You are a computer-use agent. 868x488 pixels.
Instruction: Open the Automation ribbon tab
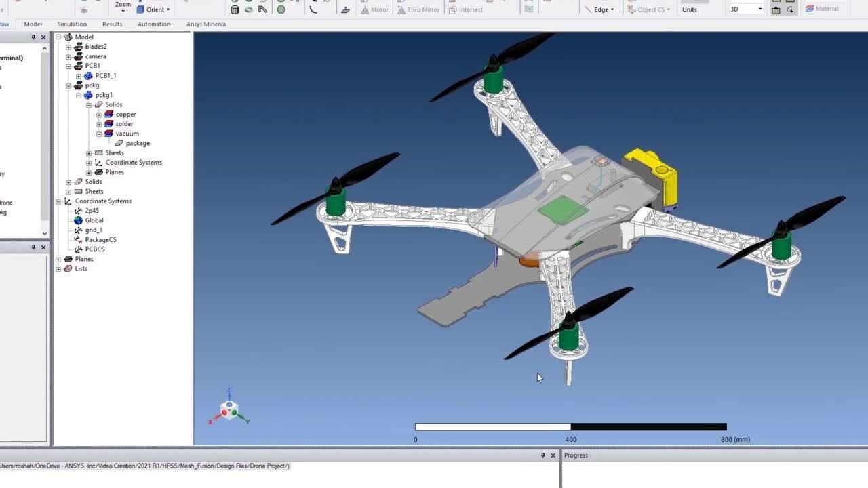[x=154, y=24]
